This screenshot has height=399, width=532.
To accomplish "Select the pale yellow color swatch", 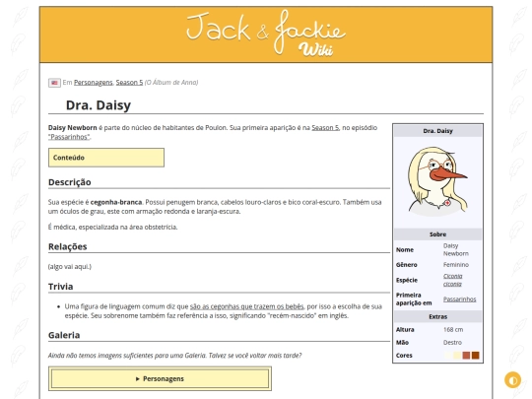I will tap(457, 356).
